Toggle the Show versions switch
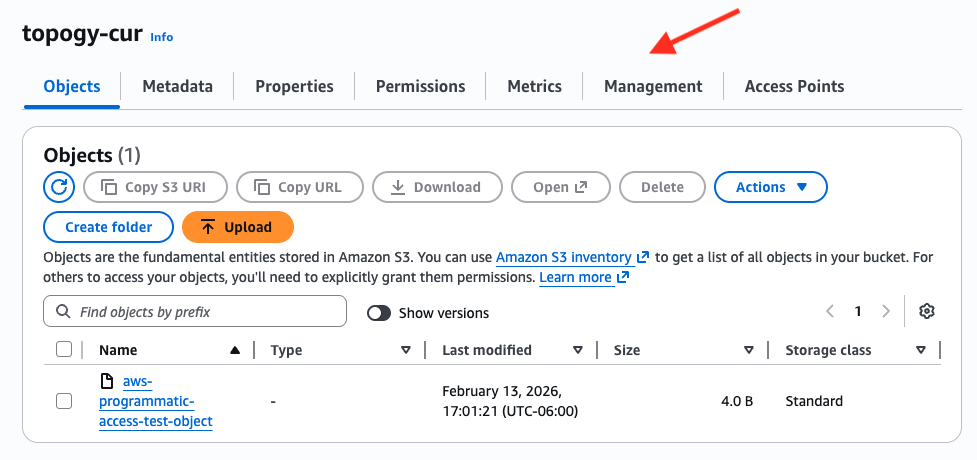Viewport: 977px width, 460px height. (x=379, y=313)
